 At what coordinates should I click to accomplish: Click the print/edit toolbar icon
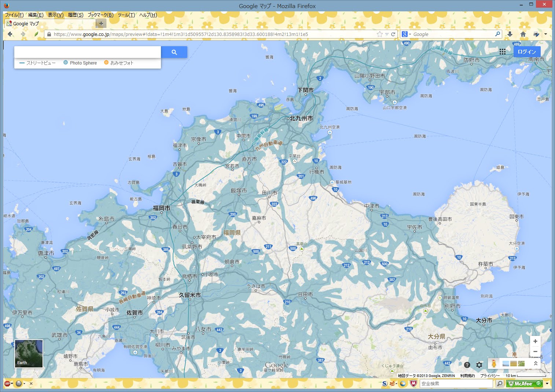click(536, 34)
